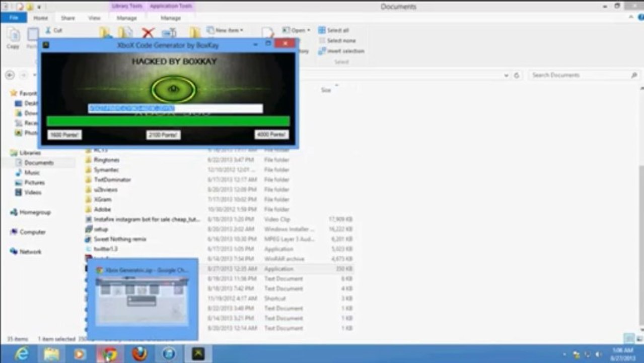The height and width of the screenshot is (363, 644).
Task: Open Firefox from the taskbar
Action: 139,354
